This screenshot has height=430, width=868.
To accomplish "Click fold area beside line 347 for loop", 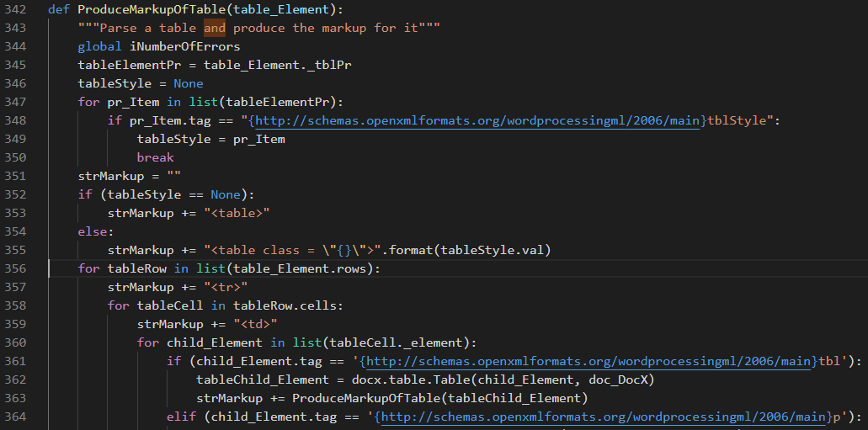I will pos(40,102).
